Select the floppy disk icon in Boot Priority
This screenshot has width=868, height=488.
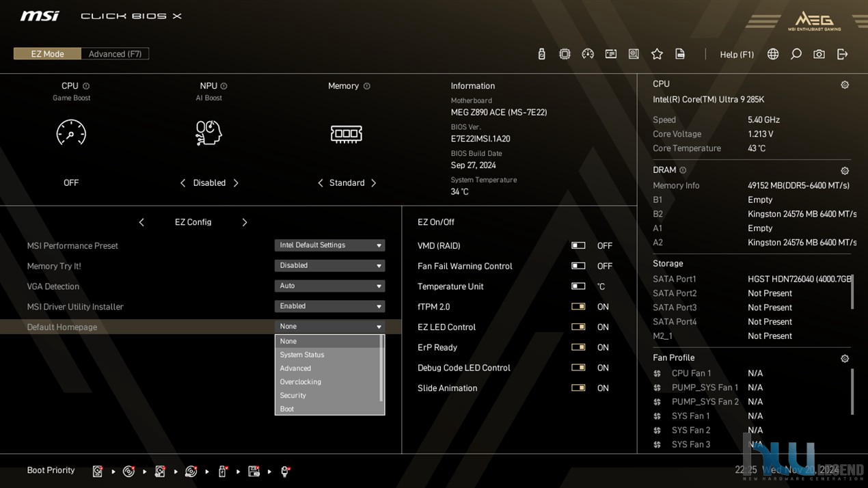pyautogui.click(x=254, y=471)
